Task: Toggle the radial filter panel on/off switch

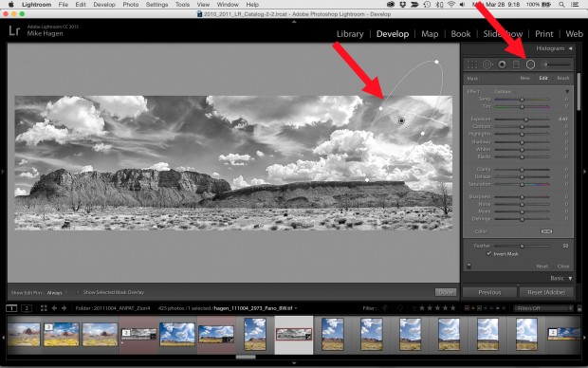Action: point(469,266)
